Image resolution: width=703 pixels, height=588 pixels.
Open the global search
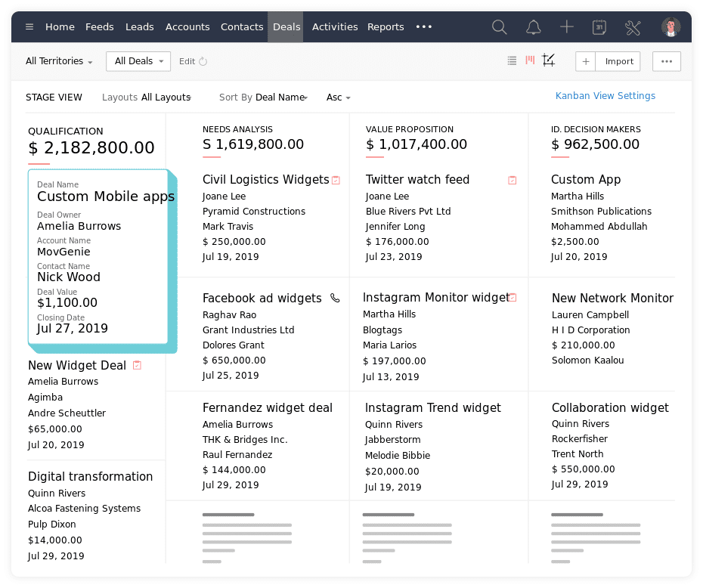tap(499, 27)
